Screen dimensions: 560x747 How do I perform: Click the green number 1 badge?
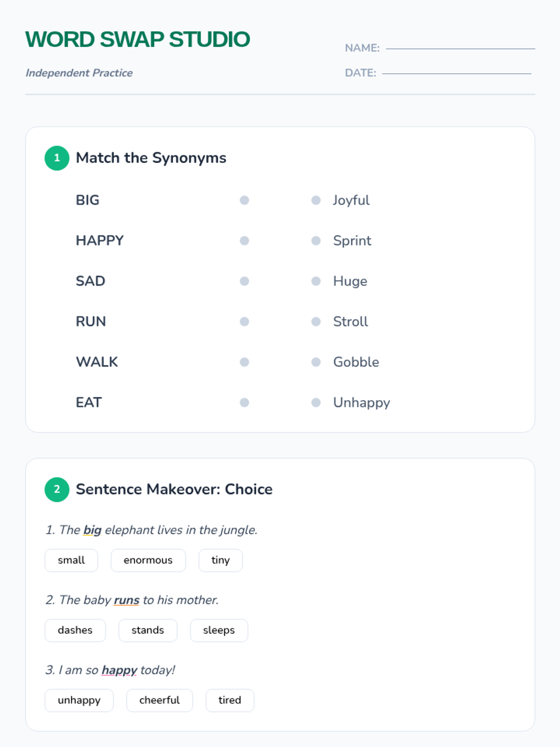[x=57, y=158]
